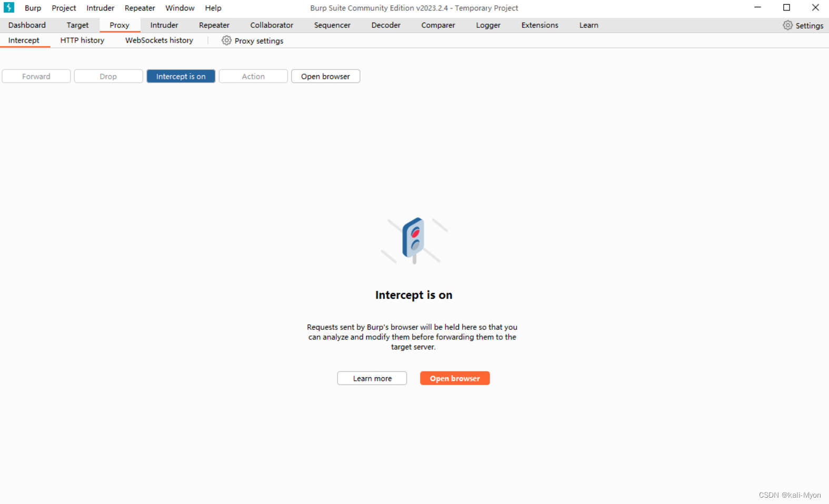
Task: Maximize the Burp Suite window
Action: point(786,7)
